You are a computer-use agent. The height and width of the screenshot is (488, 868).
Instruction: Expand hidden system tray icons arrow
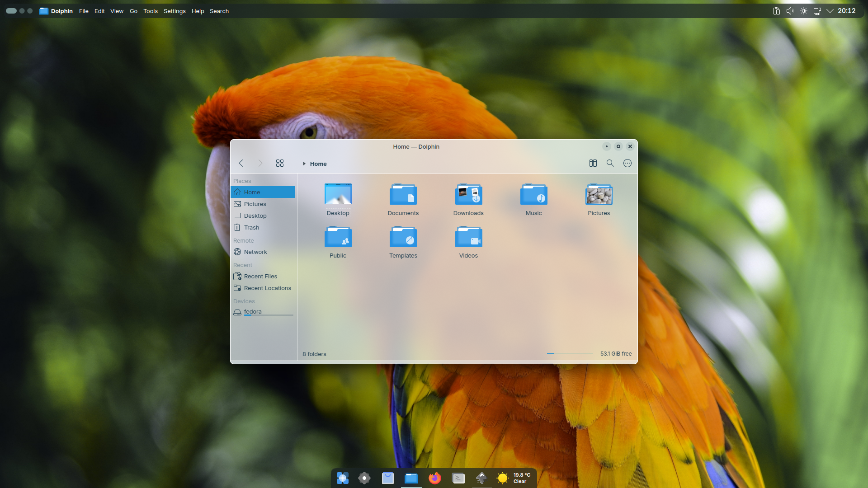pyautogui.click(x=830, y=11)
